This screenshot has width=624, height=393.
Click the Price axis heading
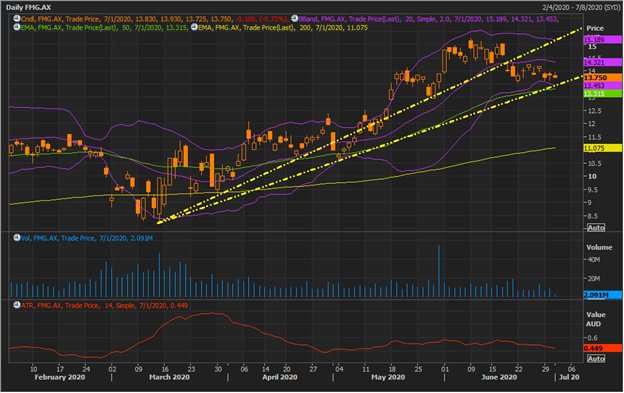[595, 28]
